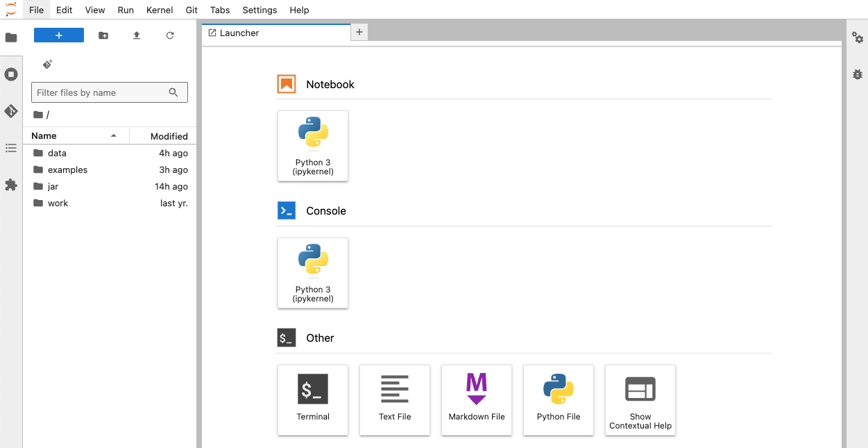Viewport: 868px width, 448px height.
Task: Open the Property Inspector gears icon
Action: [x=858, y=38]
